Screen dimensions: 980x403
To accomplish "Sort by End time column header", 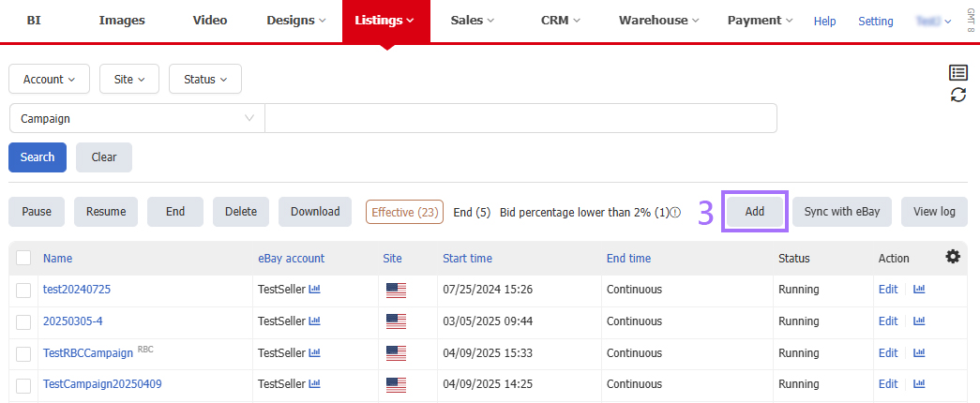I will pos(628,258).
